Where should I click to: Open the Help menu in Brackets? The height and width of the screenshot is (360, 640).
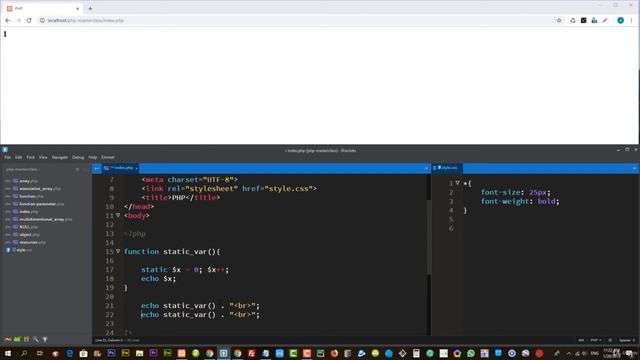click(93, 157)
